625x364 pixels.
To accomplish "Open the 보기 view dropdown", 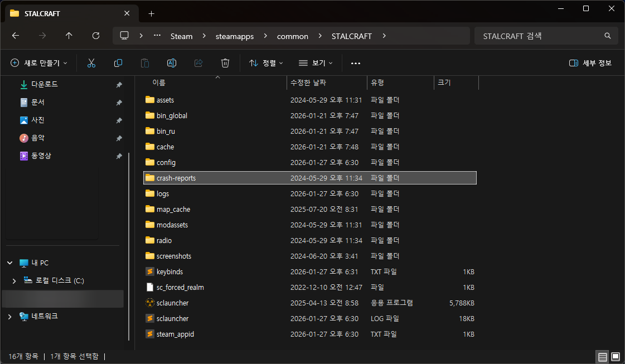I will click(x=316, y=63).
